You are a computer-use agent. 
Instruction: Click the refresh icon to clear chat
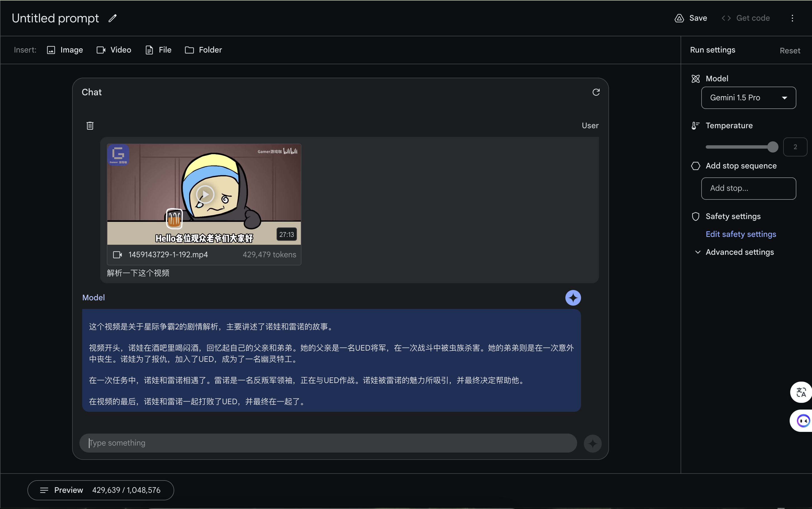[596, 92]
